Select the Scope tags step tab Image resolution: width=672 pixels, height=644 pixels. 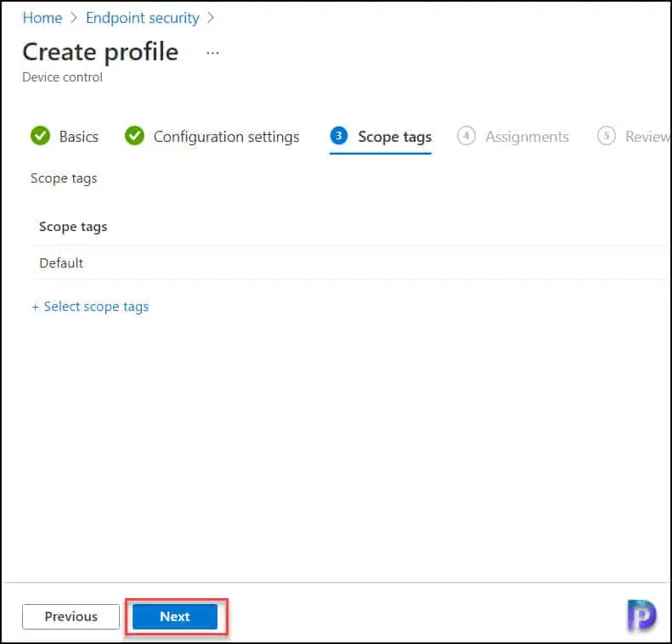[x=381, y=137]
